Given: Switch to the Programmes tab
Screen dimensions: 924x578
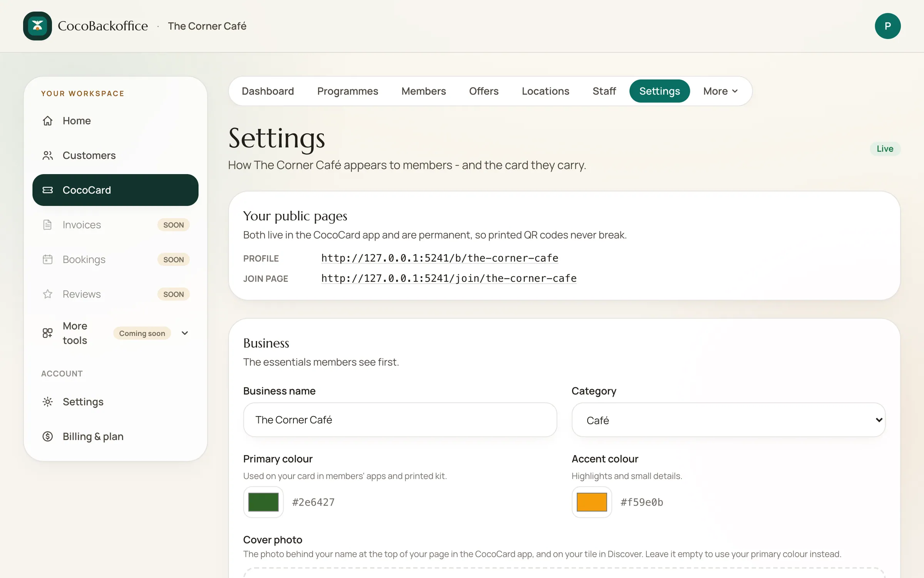Looking at the screenshot, I should [x=347, y=91].
